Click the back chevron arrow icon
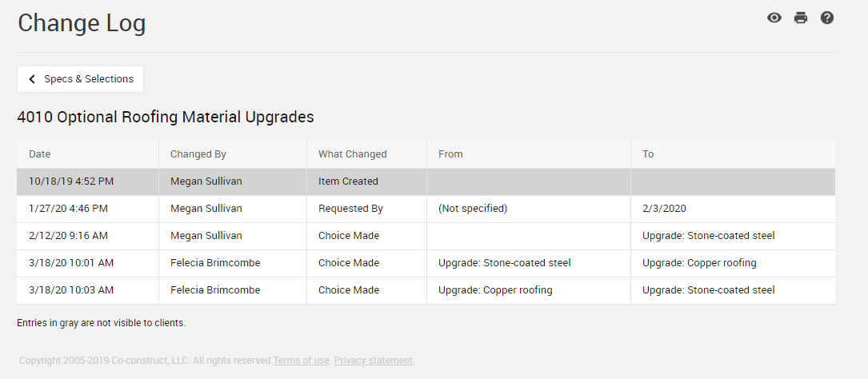This screenshot has width=868, height=379. (32, 79)
